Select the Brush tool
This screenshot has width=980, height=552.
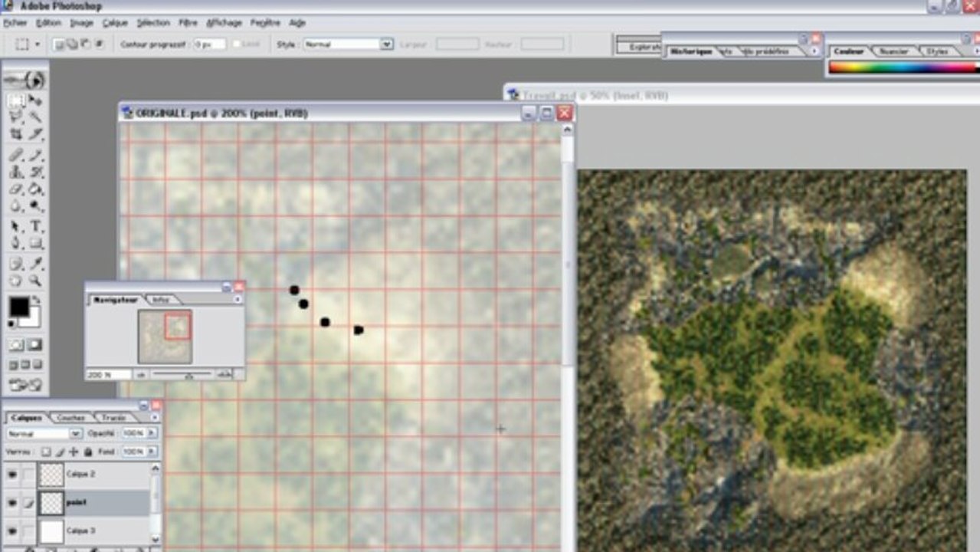coord(35,155)
